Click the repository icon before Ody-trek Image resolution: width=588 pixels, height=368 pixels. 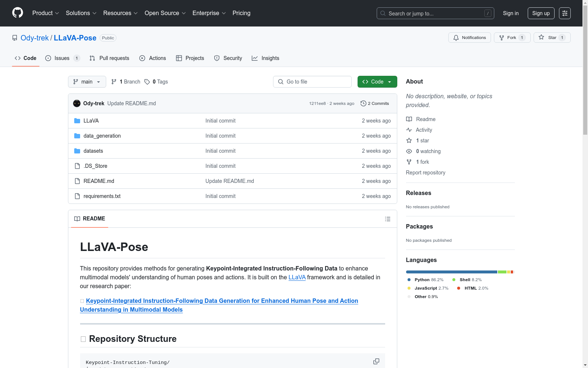(x=15, y=38)
